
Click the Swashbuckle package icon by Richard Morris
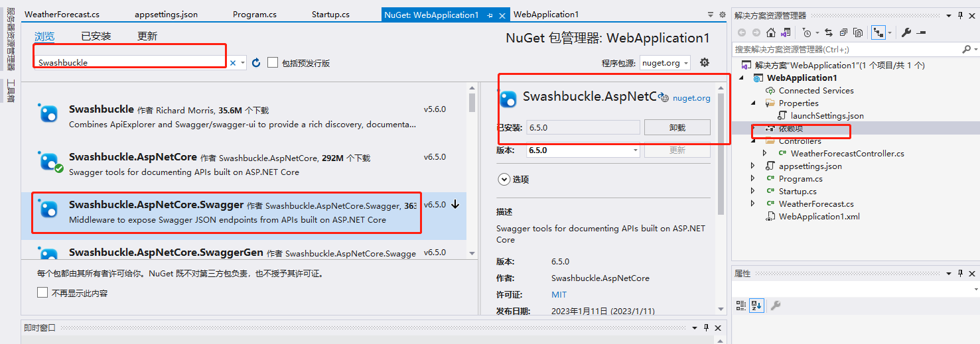(x=48, y=113)
